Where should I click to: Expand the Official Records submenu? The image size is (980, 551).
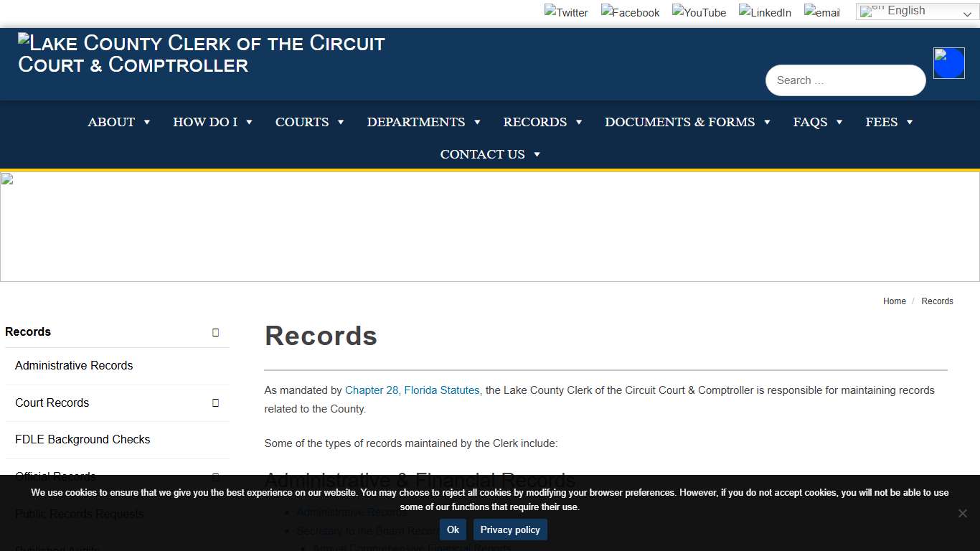(x=215, y=476)
